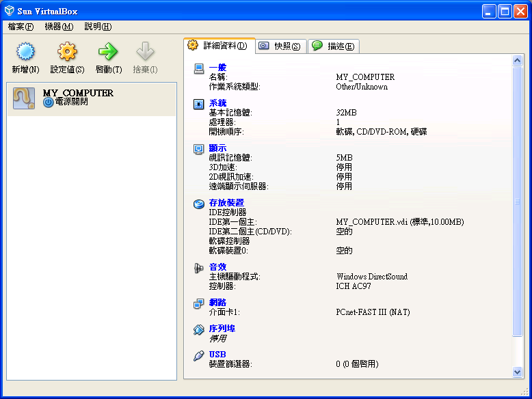Click the USB filters value 0 (0 個啓用)
The height and width of the screenshot is (399, 532).
click(357, 364)
